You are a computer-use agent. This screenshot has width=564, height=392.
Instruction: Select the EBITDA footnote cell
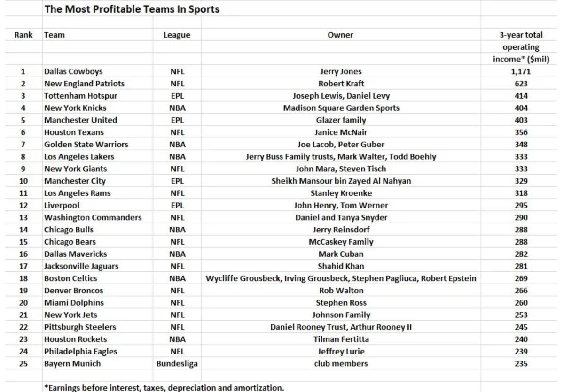click(x=164, y=388)
